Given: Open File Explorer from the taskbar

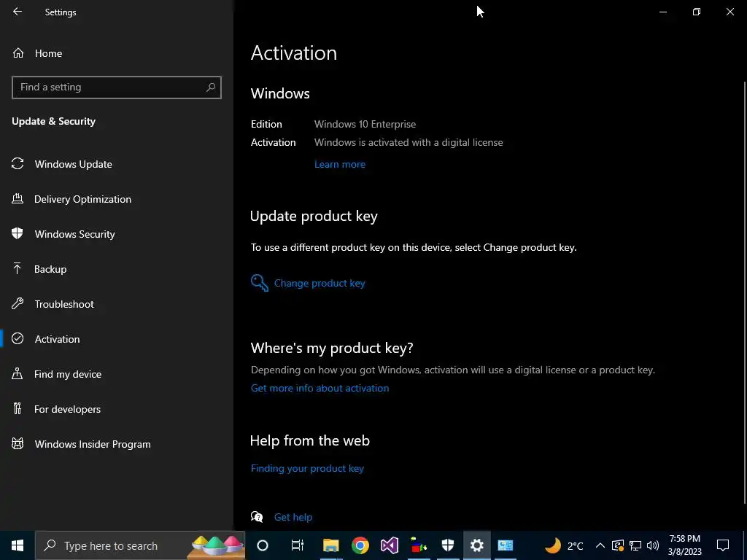Looking at the screenshot, I should pyautogui.click(x=330, y=545).
